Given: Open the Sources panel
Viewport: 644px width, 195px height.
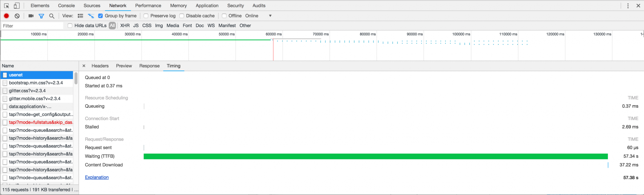Looking at the screenshot, I should [x=92, y=6].
